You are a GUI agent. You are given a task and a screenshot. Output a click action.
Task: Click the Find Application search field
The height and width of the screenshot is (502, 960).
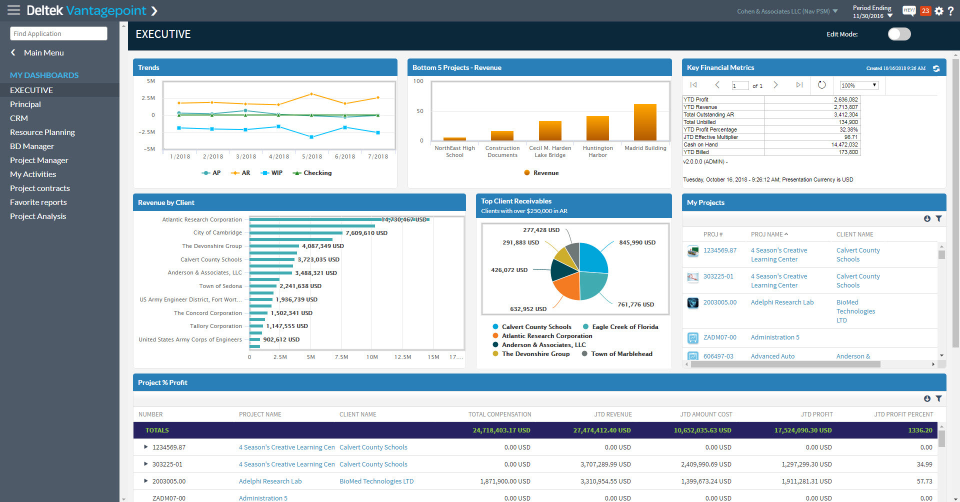tap(58, 33)
